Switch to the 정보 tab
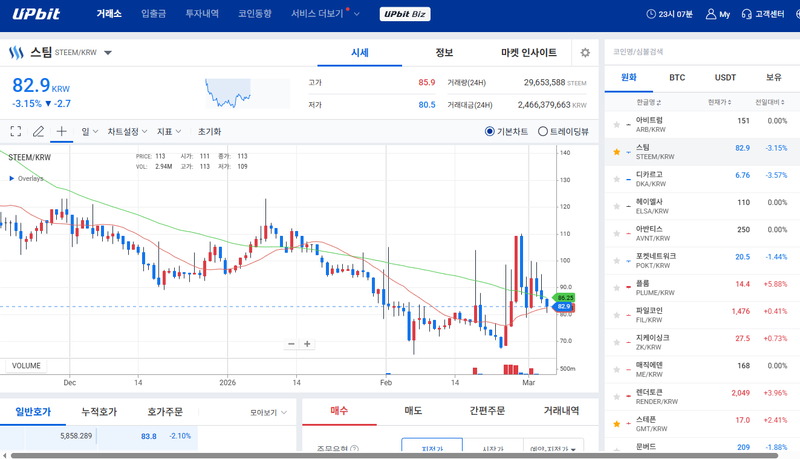 coord(444,53)
